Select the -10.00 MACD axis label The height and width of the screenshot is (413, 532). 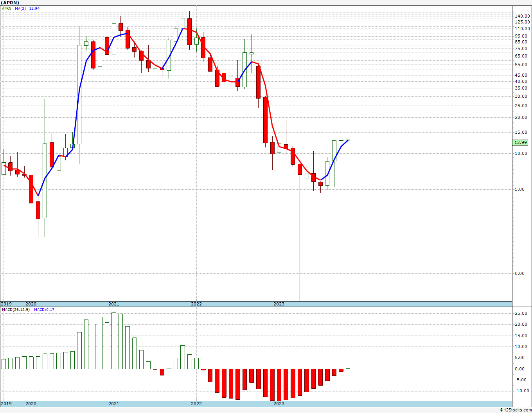(522, 391)
